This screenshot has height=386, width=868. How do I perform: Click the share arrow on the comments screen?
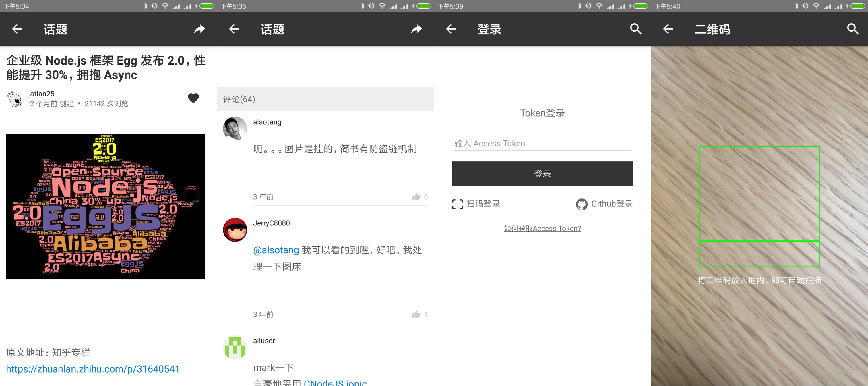tap(416, 29)
